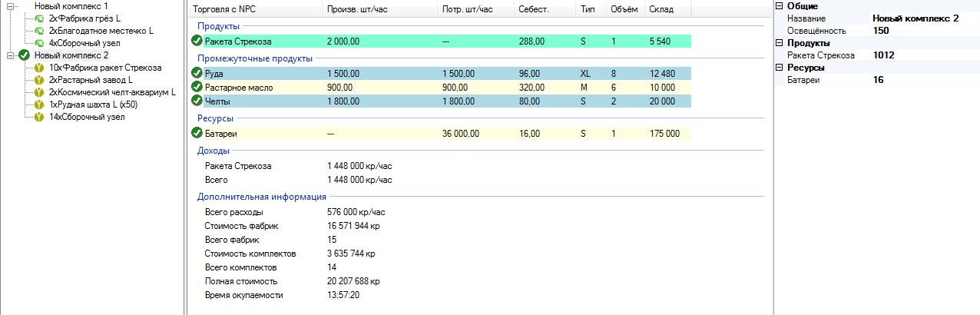Collapse the Ресурсы property group
The height and width of the screenshot is (315, 980).
click(x=780, y=68)
